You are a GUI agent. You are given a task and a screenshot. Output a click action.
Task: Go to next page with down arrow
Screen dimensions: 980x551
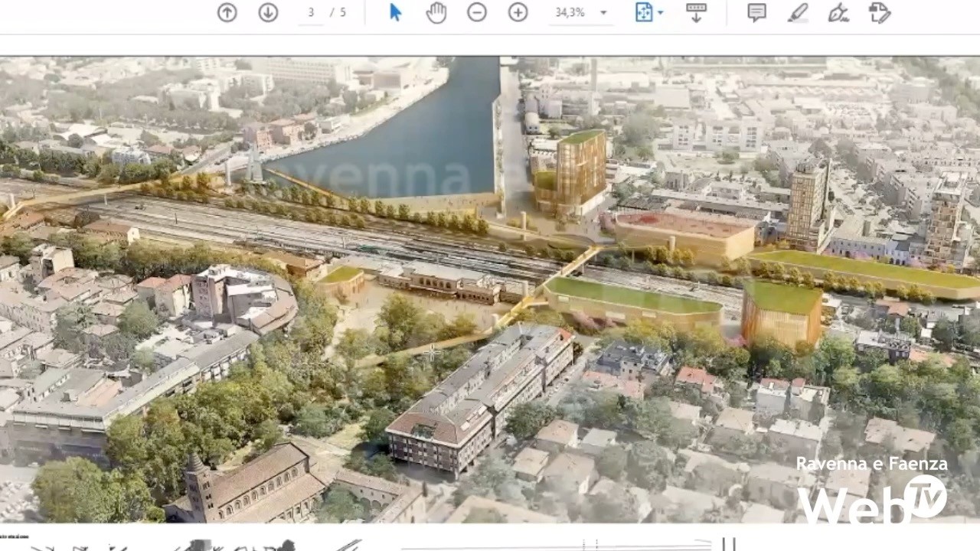tap(268, 12)
